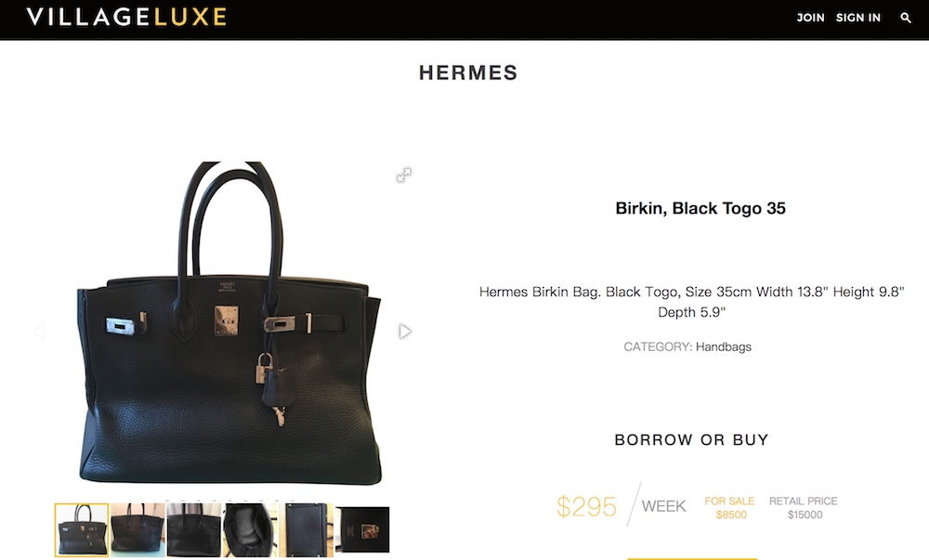View the bag interior thumbnail
The image size is (929, 560).
250,529
